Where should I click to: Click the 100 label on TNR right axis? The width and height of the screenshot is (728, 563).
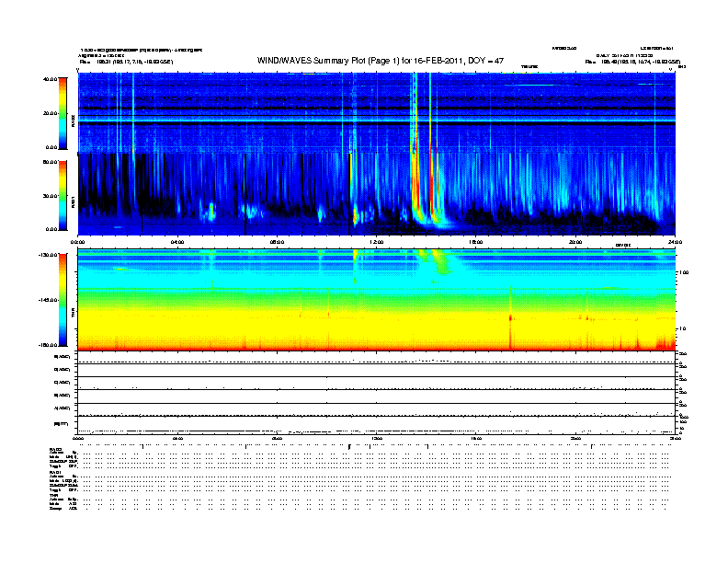click(684, 272)
